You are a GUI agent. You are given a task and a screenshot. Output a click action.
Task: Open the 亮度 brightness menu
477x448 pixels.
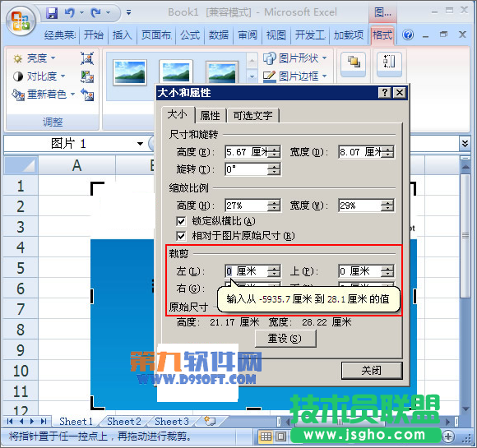click(35, 58)
